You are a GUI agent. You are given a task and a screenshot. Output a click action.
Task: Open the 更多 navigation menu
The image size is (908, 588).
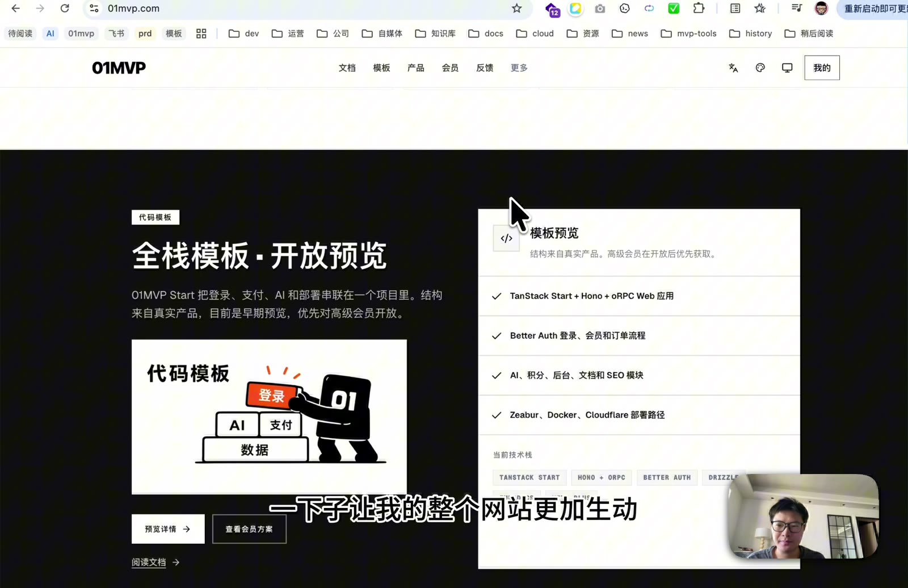pyautogui.click(x=519, y=68)
